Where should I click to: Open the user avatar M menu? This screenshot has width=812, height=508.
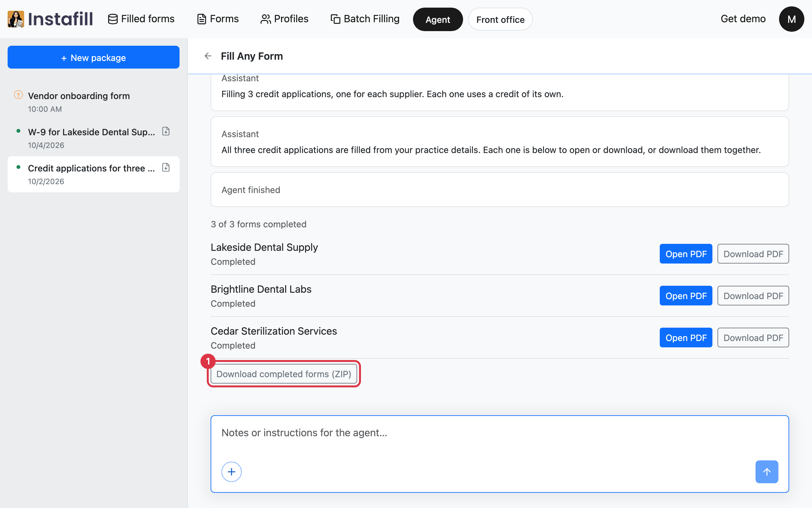tap(791, 19)
